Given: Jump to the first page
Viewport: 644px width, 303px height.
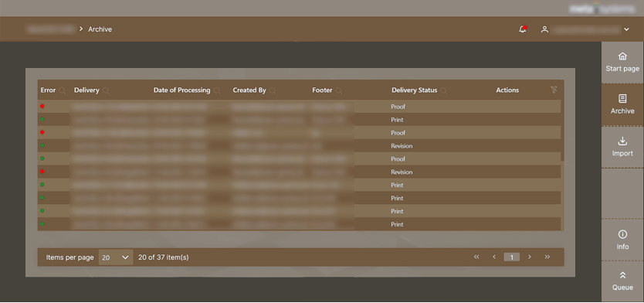Looking at the screenshot, I should [x=476, y=257].
